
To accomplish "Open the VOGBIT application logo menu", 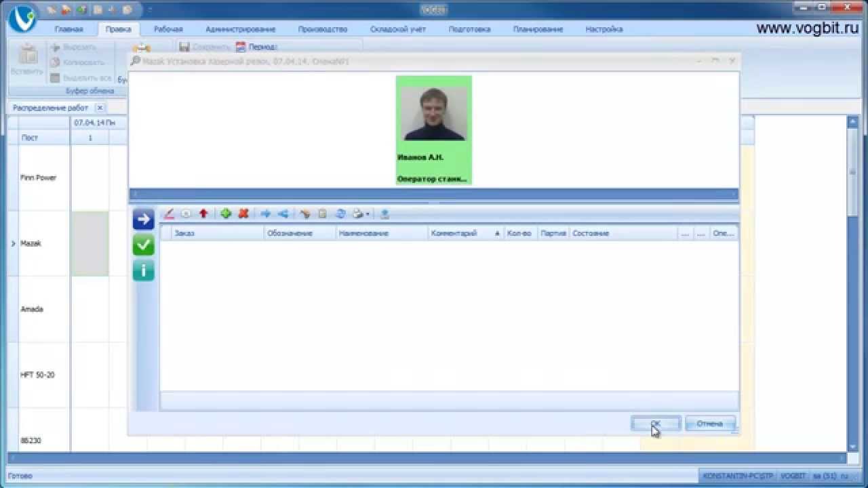I will (22, 18).
